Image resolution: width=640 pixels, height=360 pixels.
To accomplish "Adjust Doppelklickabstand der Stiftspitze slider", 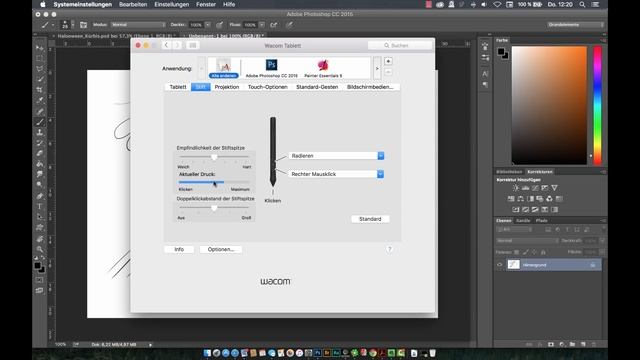I will click(214, 208).
